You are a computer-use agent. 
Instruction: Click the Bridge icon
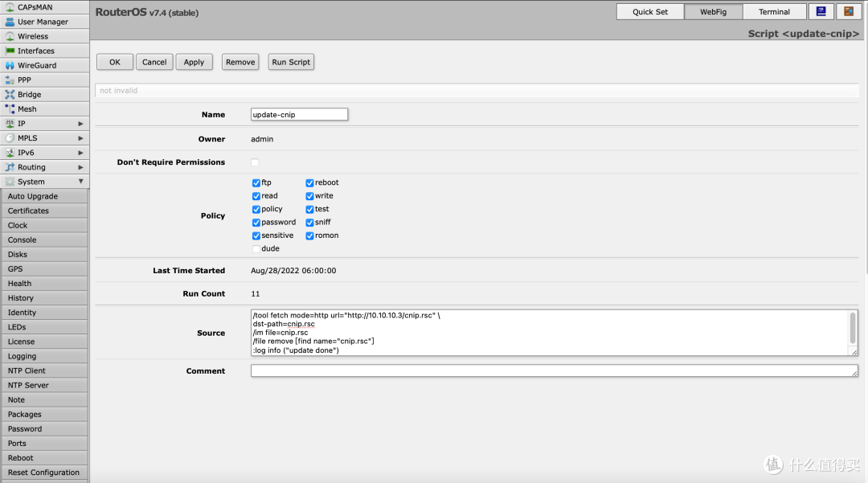(x=10, y=94)
